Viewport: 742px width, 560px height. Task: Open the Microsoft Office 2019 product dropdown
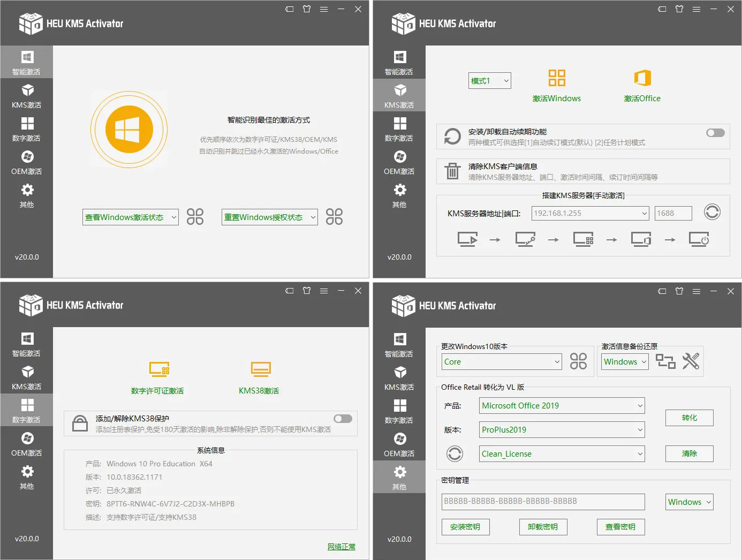562,405
